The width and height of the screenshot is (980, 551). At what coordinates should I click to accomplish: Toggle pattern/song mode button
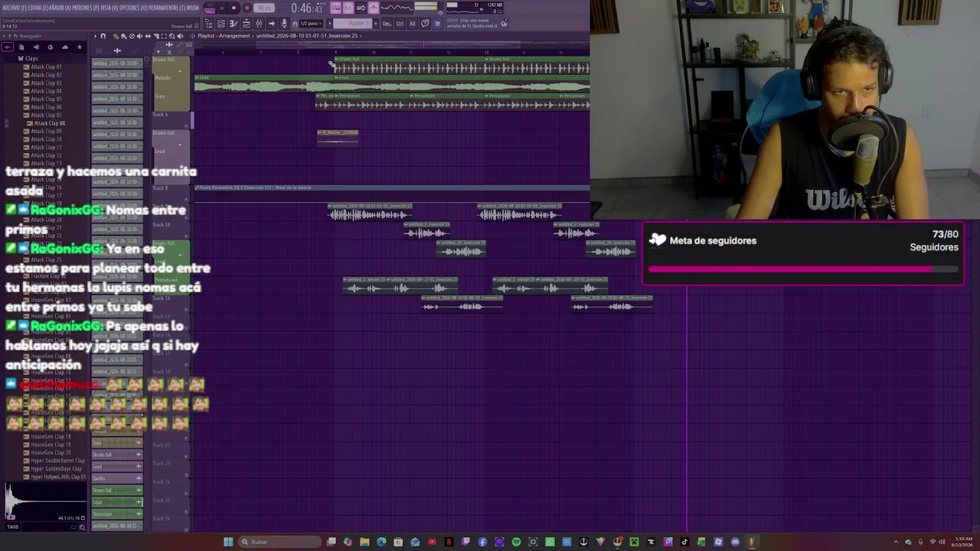pyautogui.click(x=210, y=8)
